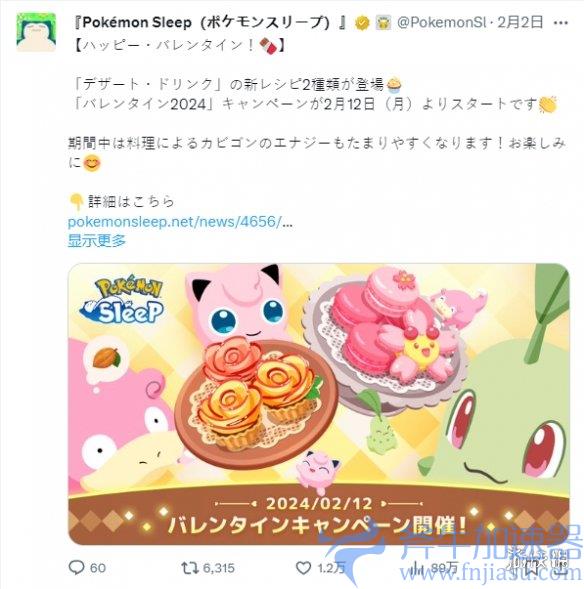Retweet using the arrows icon
584x589 pixels.
[189, 568]
